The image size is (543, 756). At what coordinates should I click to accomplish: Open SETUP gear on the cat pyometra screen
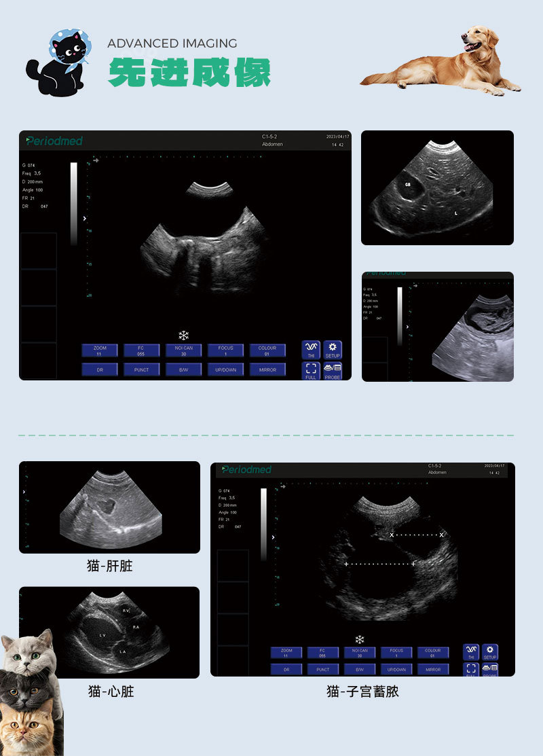tap(489, 652)
